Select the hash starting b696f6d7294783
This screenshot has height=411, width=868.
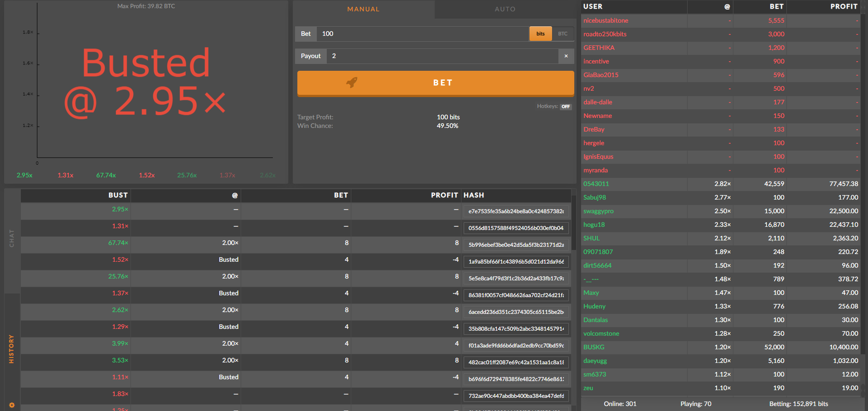coord(516,379)
